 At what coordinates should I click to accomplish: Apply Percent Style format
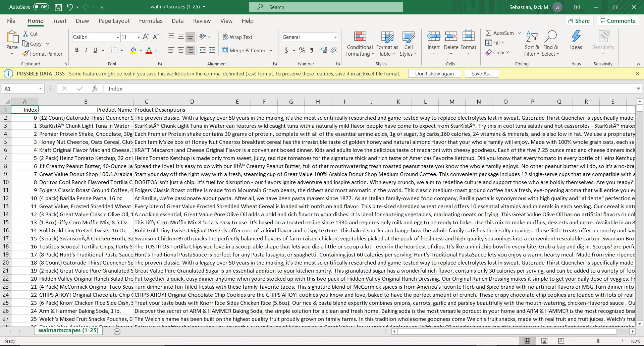(x=302, y=50)
